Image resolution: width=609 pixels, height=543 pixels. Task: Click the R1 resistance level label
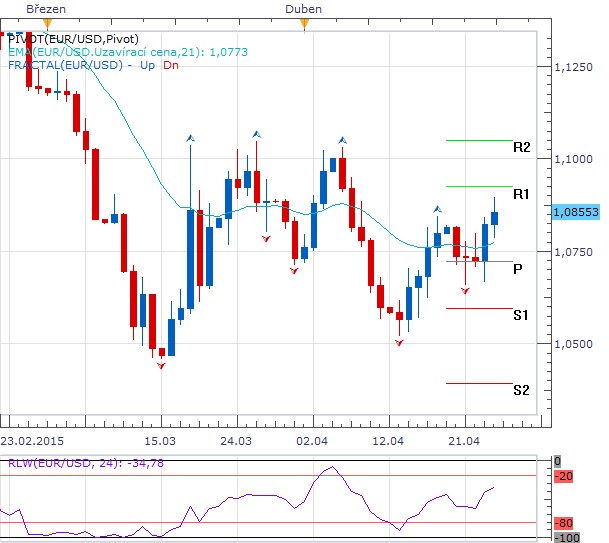521,194
